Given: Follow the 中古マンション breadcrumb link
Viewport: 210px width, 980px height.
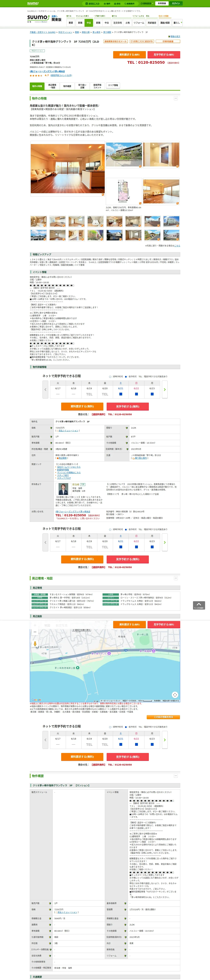Looking at the screenshot, I should 65,32.
